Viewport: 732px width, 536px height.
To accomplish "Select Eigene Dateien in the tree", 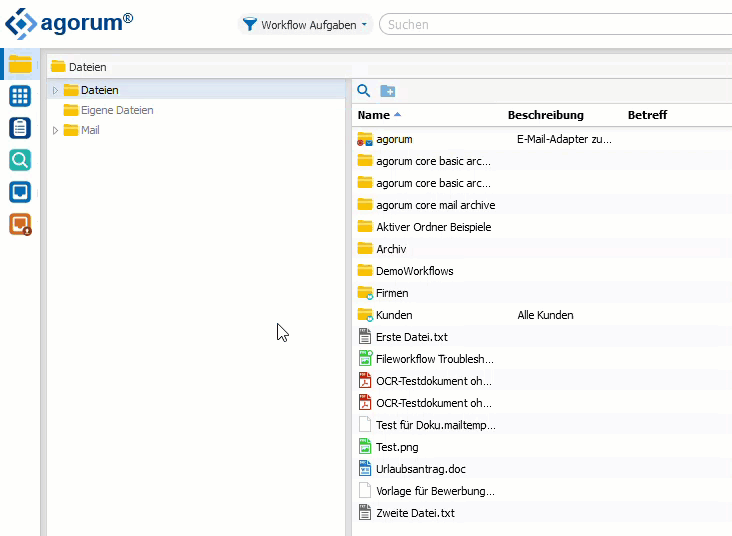I will click(x=117, y=110).
